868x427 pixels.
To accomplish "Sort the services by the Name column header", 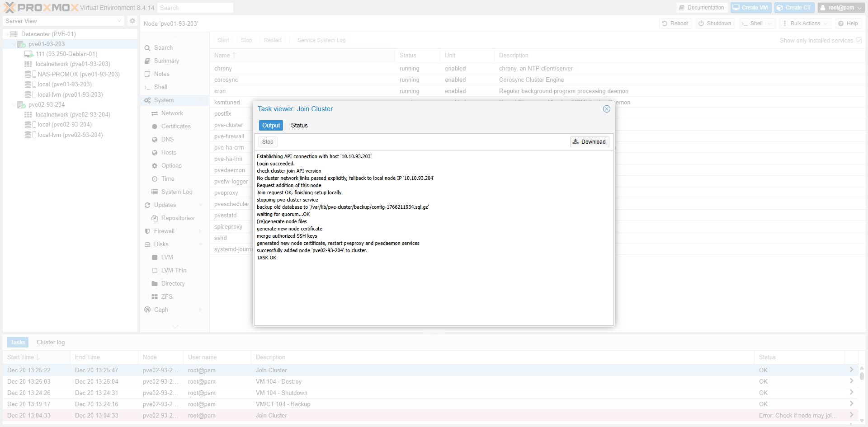I will 222,55.
